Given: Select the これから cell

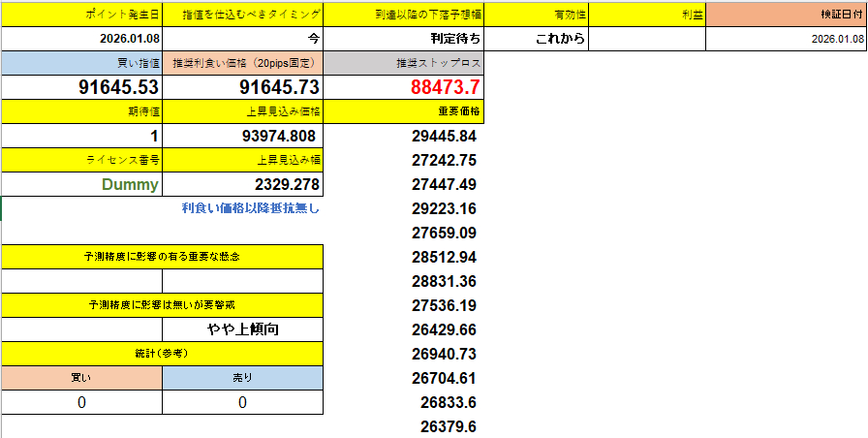Looking at the screenshot, I should point(537,39).
